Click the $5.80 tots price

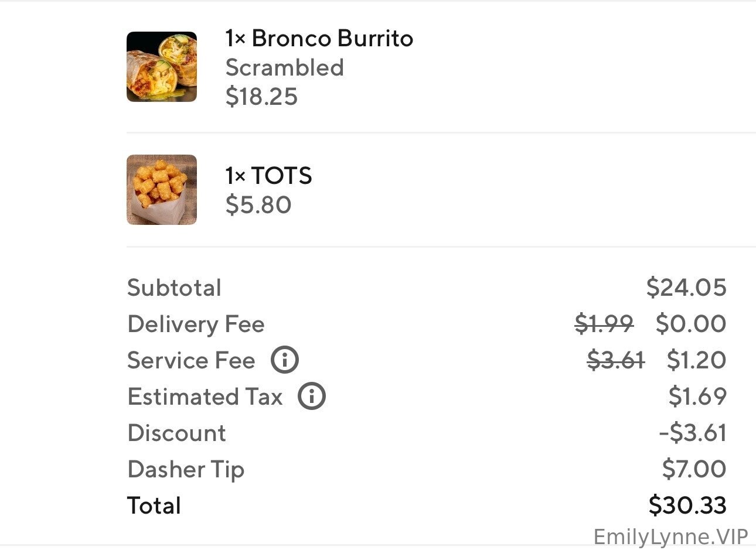[258, 205]
